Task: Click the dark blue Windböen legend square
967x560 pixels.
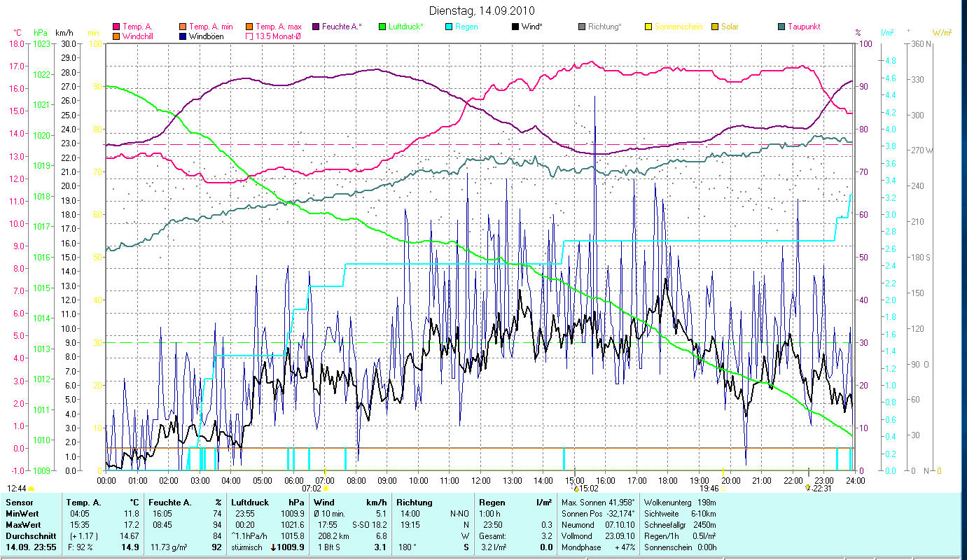Action: click(x=185, y=36)
